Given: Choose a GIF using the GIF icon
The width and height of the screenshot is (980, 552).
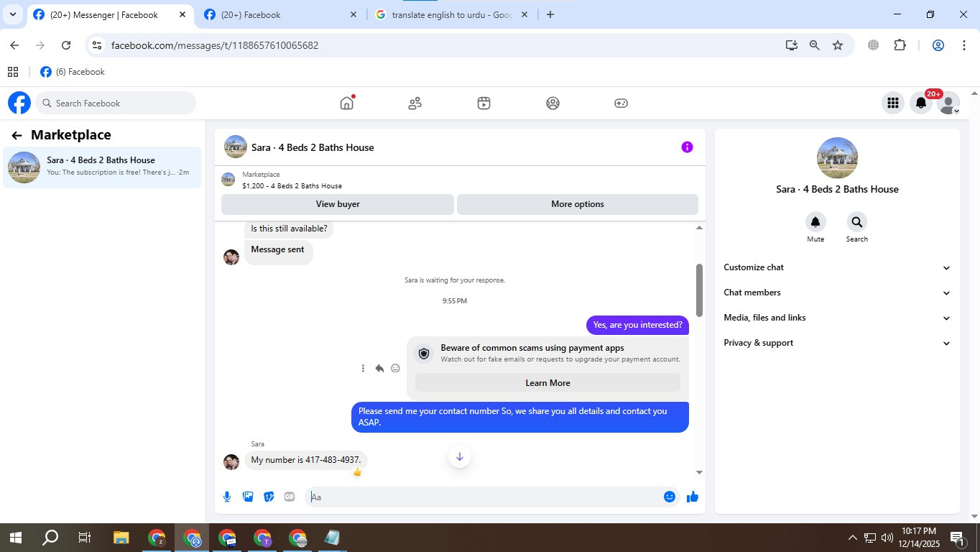Looking at the screenshot, I should (290, 497).
